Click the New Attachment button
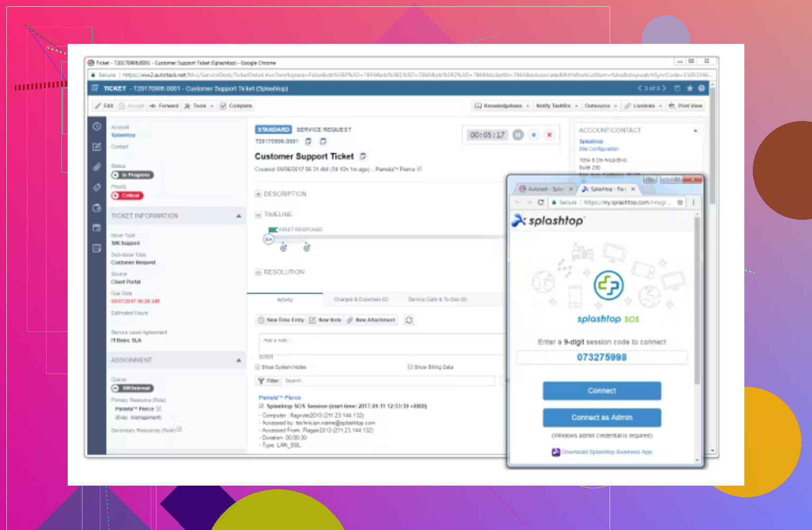The image size is (812, 530). [x=371, y=320]
